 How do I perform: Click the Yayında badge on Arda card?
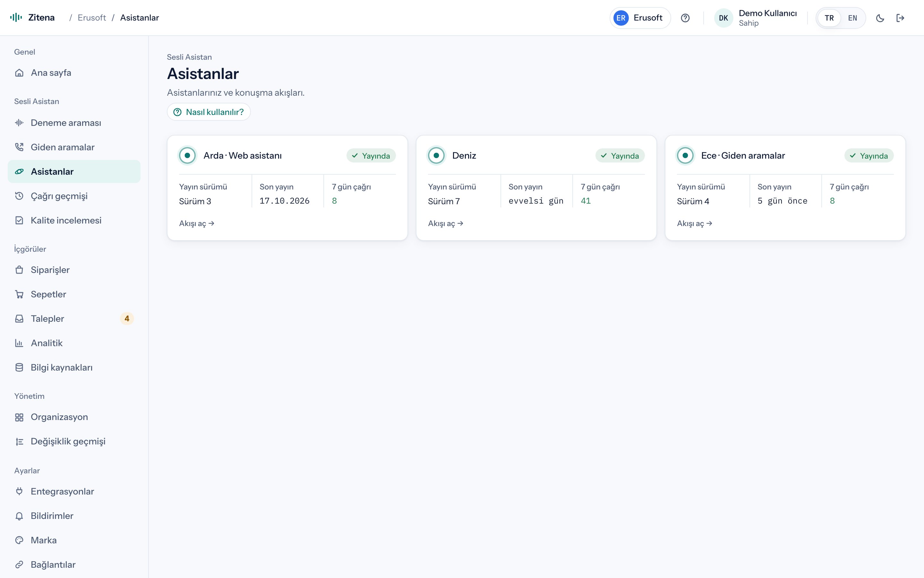371,156
